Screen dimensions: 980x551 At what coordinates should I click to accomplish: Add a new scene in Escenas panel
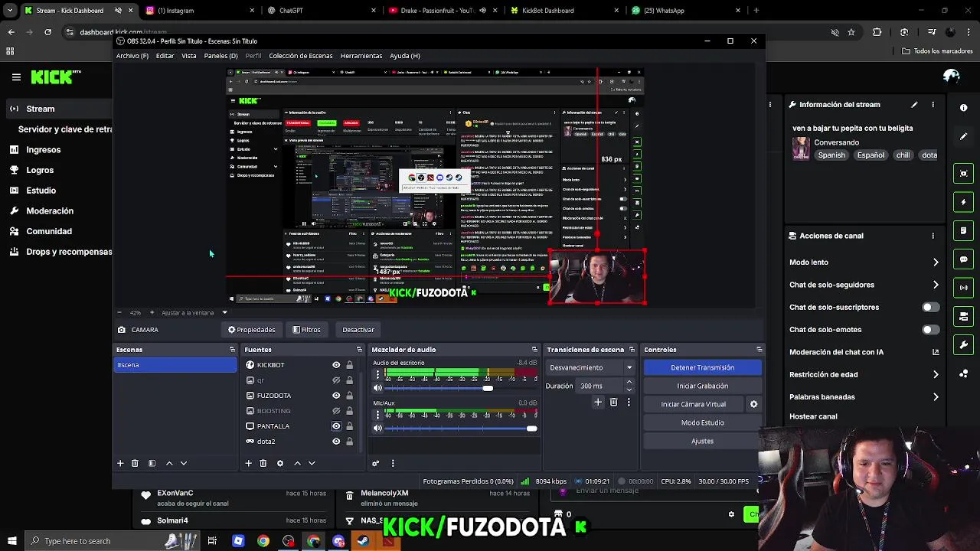click(120, 463)
